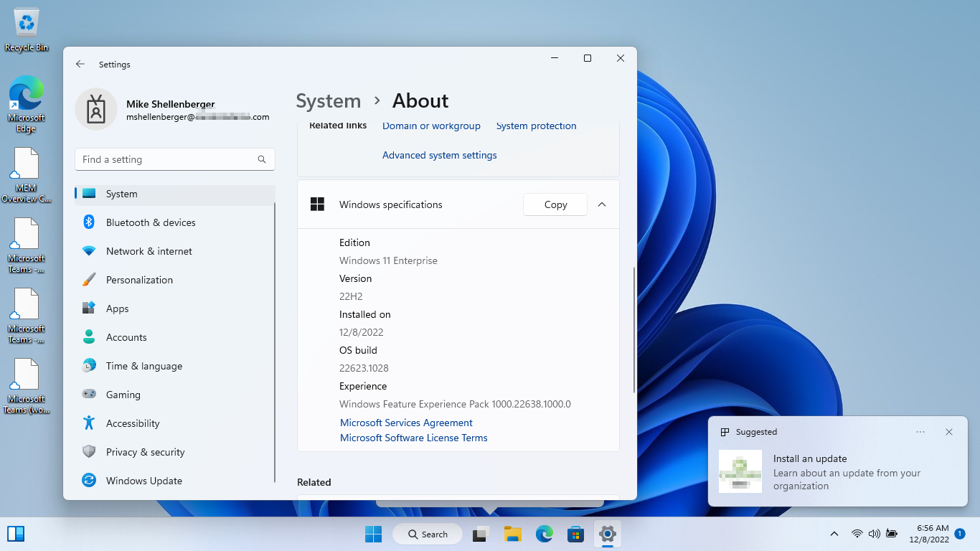Copy the Windows specifications

(x=555, y=204)
